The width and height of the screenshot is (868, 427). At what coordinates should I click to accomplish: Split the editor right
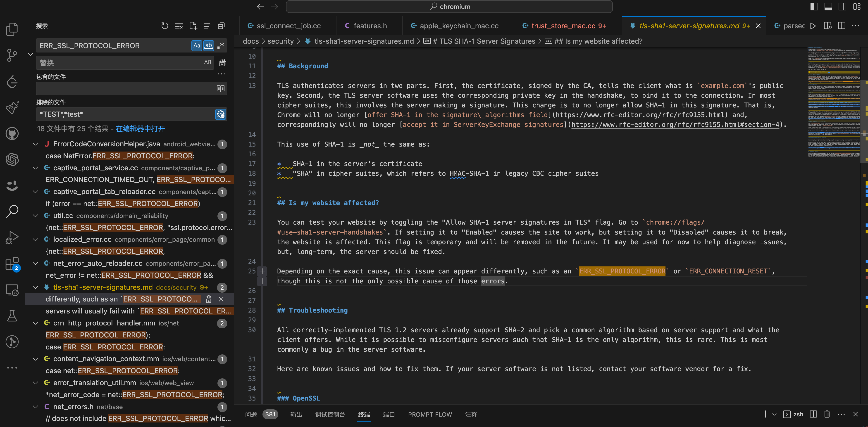pyautogui.click(x=841, y=26)
